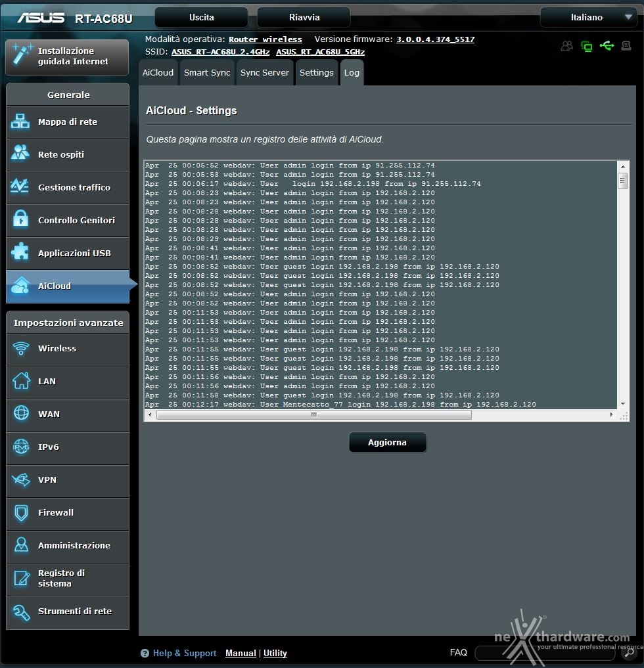This screenshot has width=644, height=668.
Task: Click the ASUS_RT_AC68U_5GHz SSID link
Action: (x=320, y=52)
